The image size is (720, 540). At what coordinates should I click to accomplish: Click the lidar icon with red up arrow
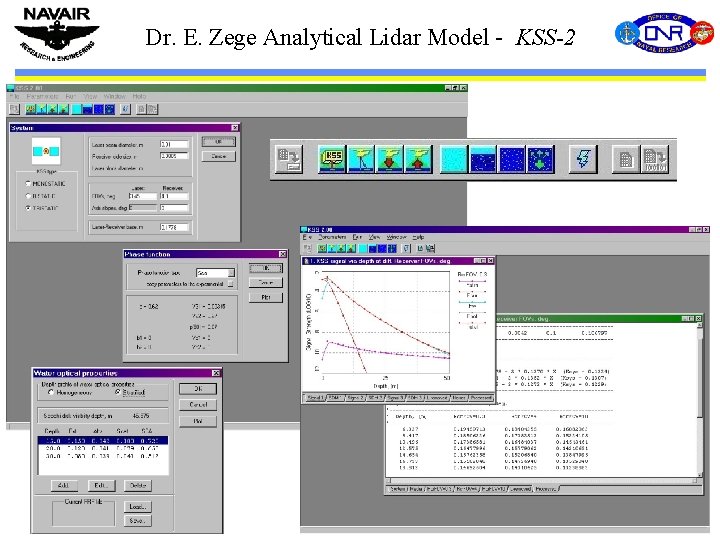point(418,159)
